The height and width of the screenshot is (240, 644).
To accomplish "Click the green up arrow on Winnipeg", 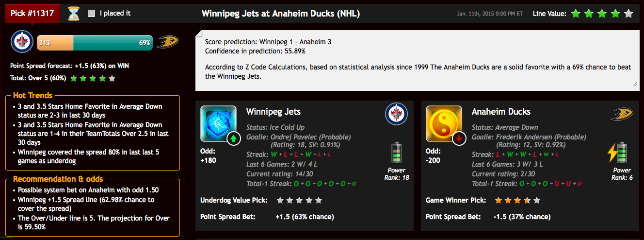I will pyautogui.click(x=234, y=139).
